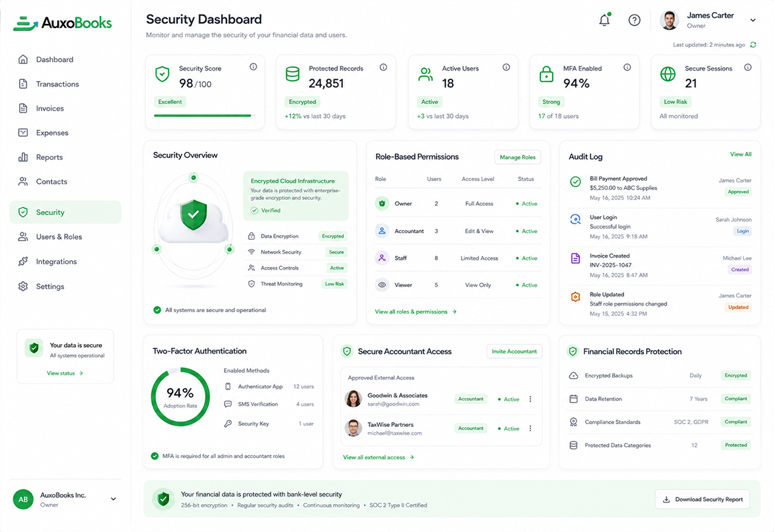Image resolution: width=774 pixels, height=532 pixels.
Task: Click the Low Risk Threat Monitoring badge
Action: point(334,284)
